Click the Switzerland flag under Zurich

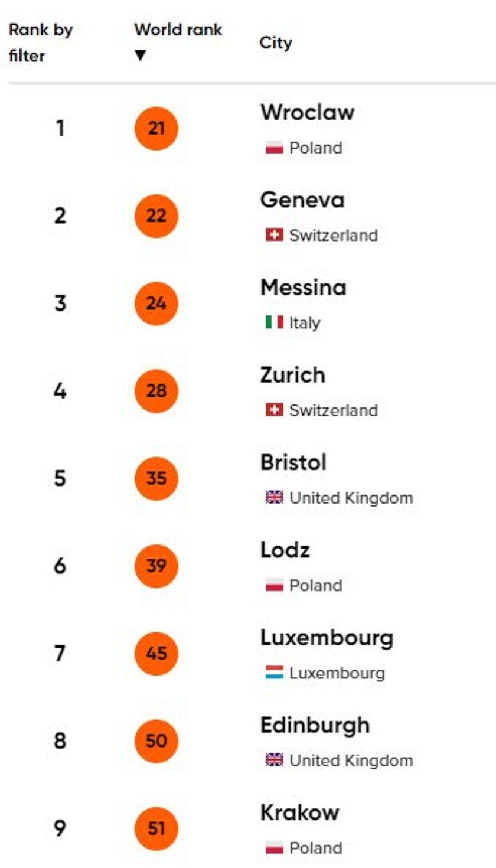[x=274, y=410]
